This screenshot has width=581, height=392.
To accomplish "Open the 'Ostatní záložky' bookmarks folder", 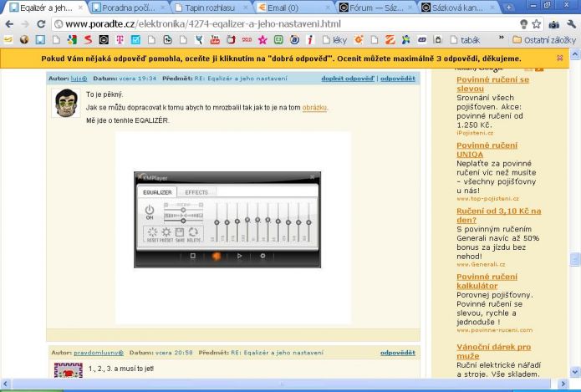I will coord(544,40).
